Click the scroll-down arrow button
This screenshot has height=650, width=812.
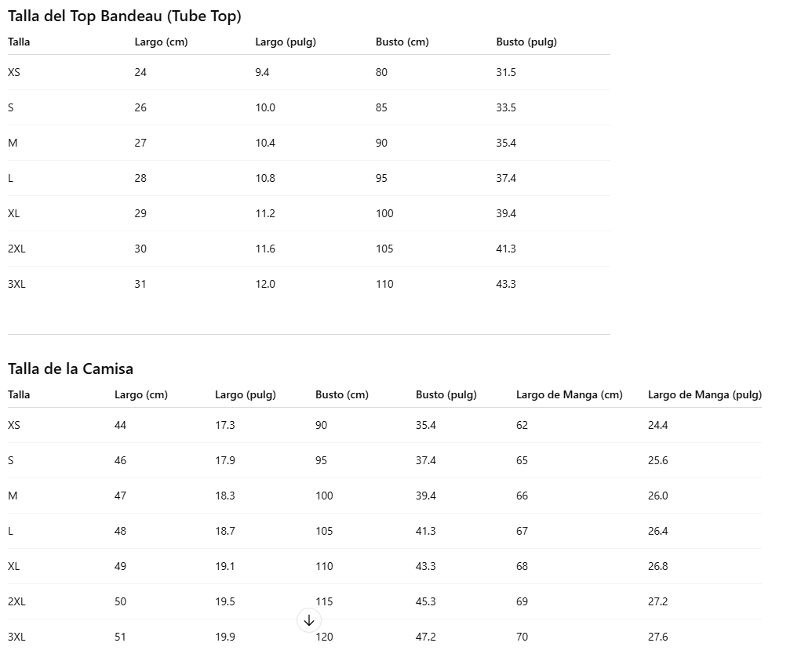tap(309, 620)
